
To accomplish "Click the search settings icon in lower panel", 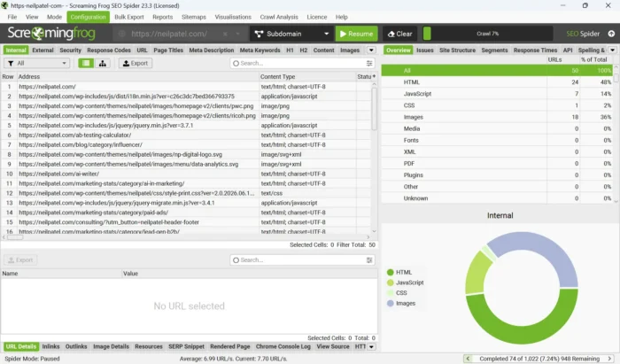I will (x=369, y=260).
